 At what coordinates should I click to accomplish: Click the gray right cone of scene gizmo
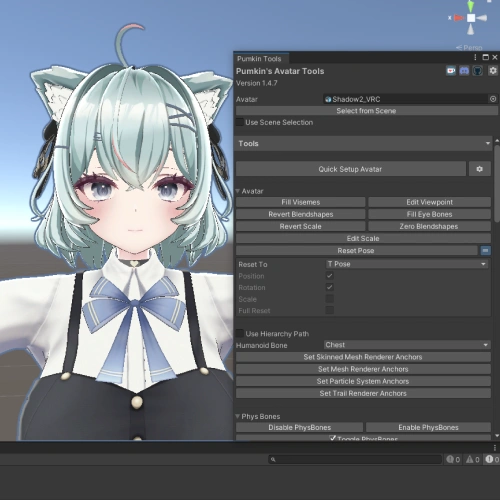pyautogui.click(x=482, y=18)
